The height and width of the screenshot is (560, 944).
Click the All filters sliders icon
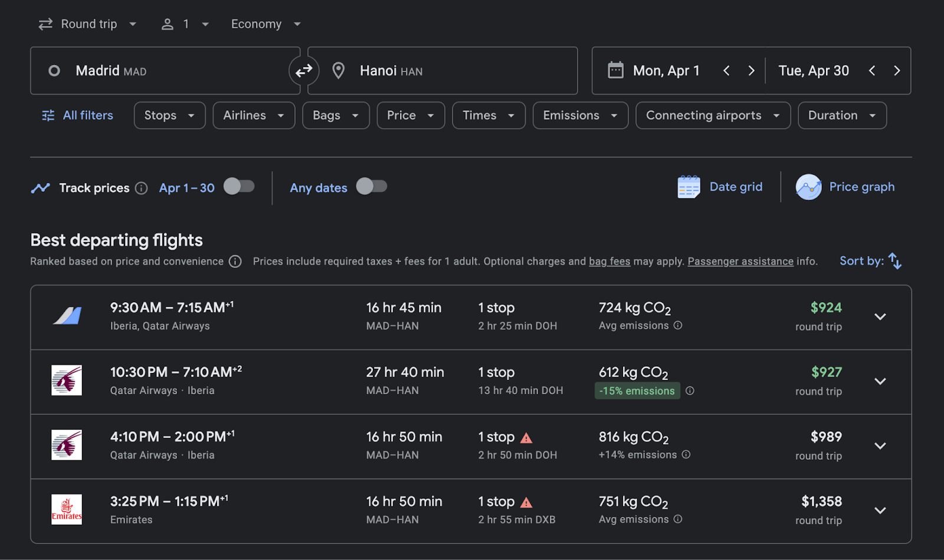48,116
